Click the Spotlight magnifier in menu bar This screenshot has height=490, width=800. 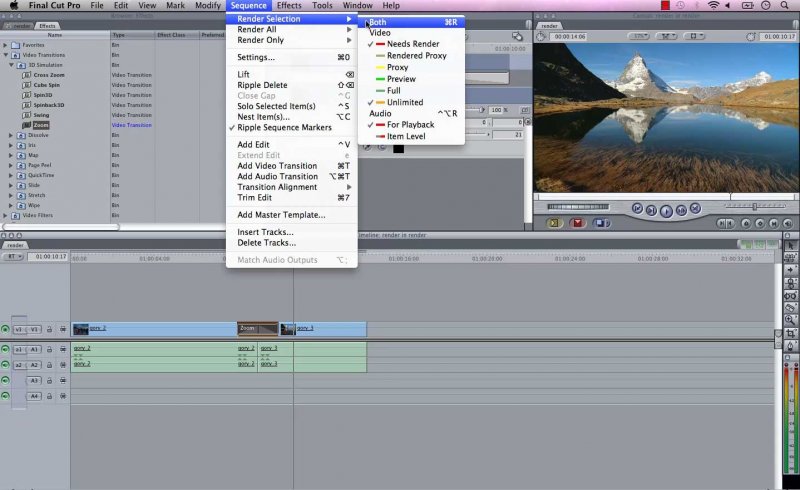point(786,6)
